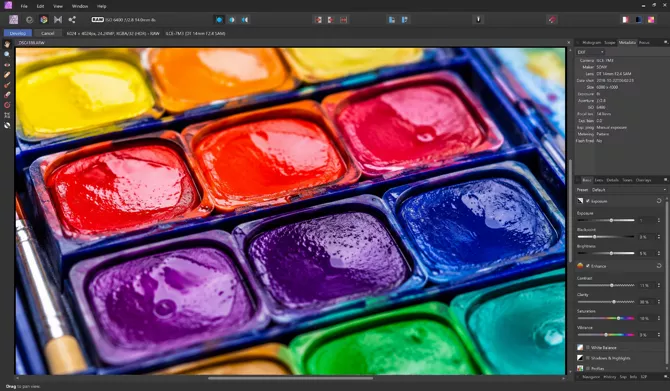Click the Contrast value stepper arrows
The width and height of the screenshot is (670, 391).
pyautogui.click(x=658, y=285)
